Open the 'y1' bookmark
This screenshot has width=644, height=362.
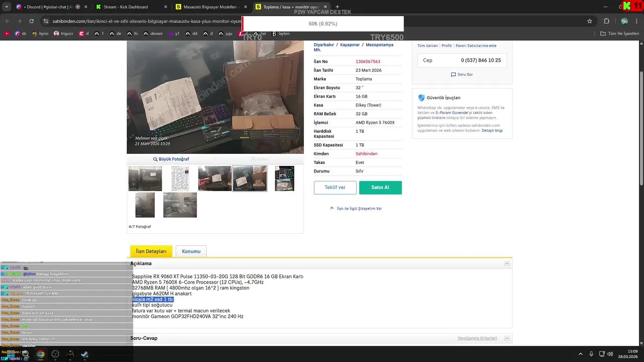pos(174,34)
